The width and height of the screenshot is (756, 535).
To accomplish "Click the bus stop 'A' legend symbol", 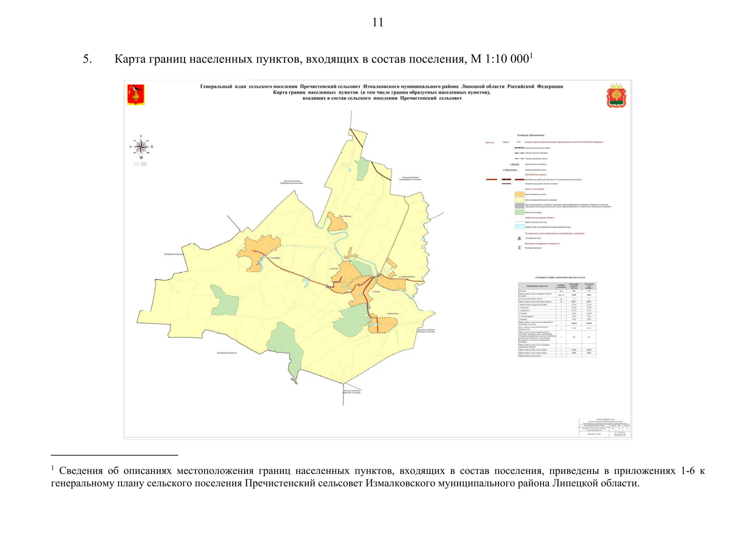I will [x=519, y=239].
